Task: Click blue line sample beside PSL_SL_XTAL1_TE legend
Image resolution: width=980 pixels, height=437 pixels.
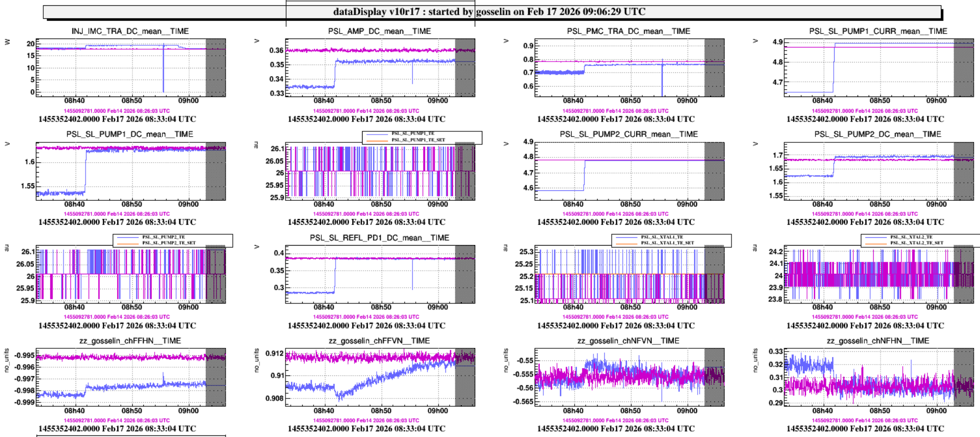Action: point(627,237)
